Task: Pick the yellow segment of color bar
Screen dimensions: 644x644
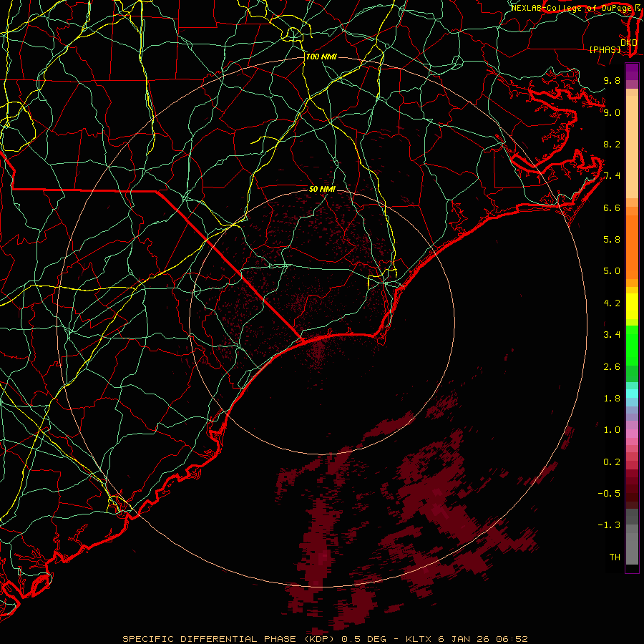Action: [x=632, y=306]
